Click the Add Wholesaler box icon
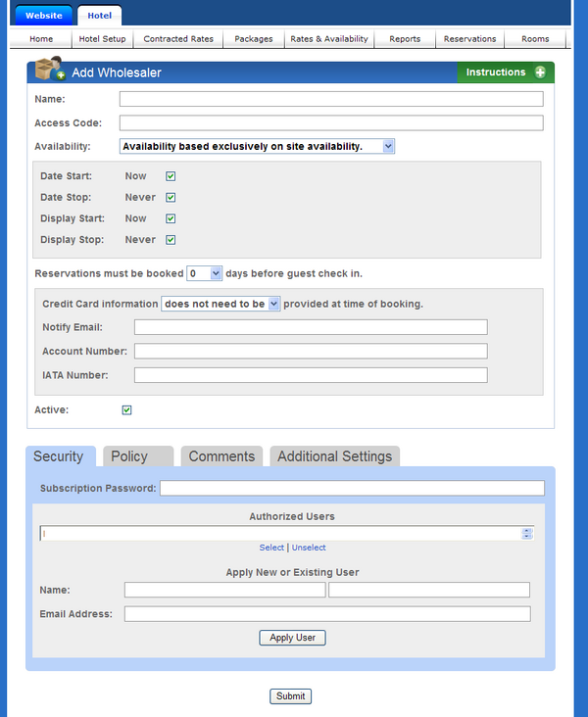Viewport: 588px width, 717px height. click(50, 69)
